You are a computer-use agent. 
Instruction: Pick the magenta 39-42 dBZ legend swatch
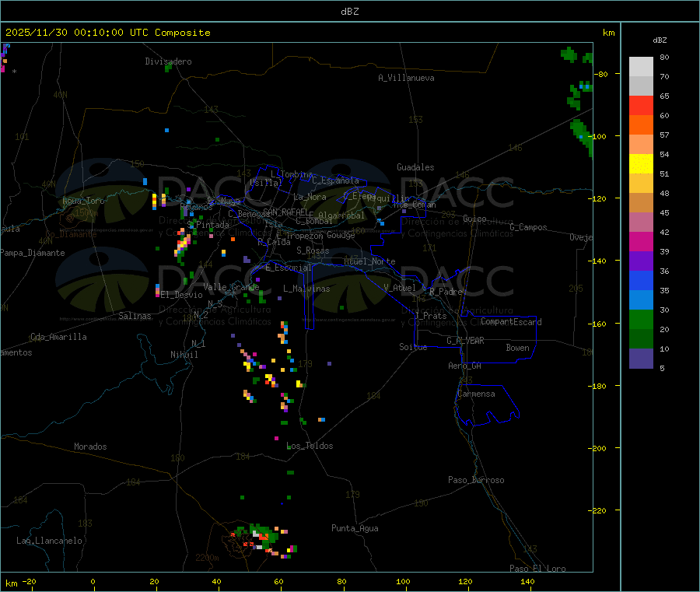641,241
